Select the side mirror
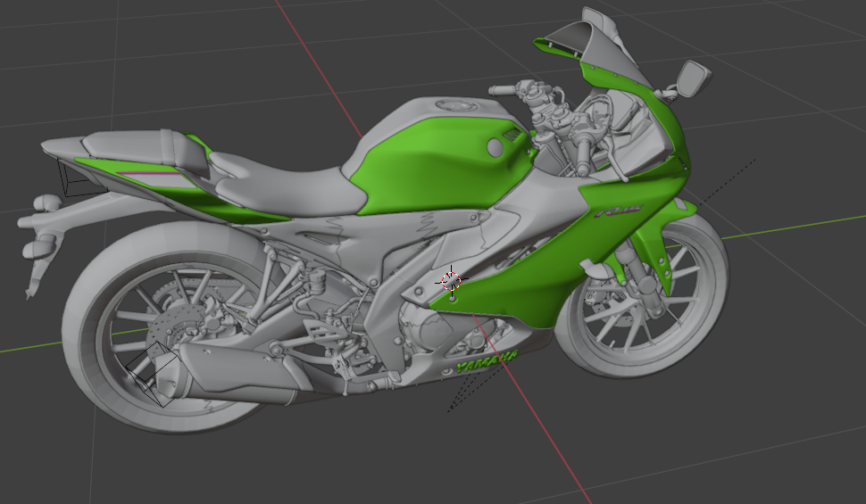 pos(693,78)
